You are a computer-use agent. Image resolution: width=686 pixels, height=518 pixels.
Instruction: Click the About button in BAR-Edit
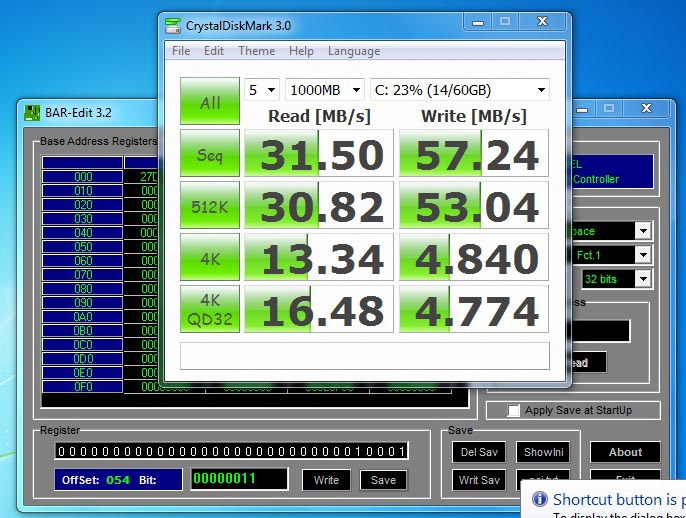(x=625, y=452)
